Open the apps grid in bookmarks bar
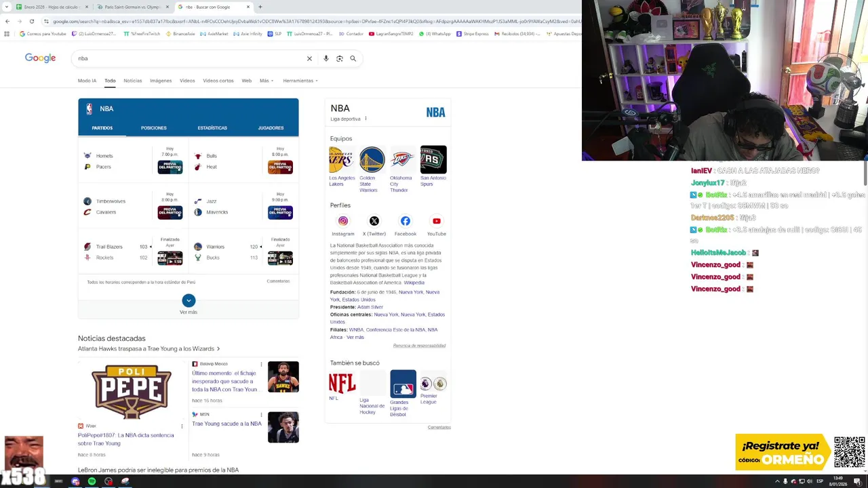 (x=6, y=33)
